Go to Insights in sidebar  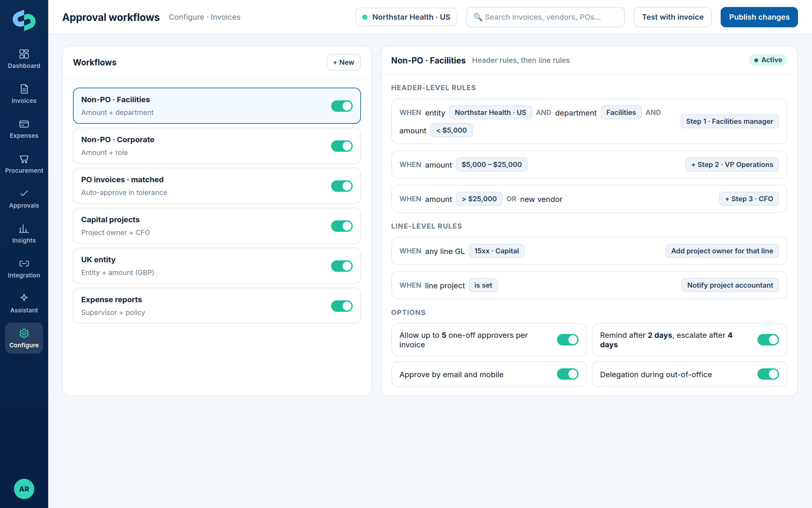(24, 233)
